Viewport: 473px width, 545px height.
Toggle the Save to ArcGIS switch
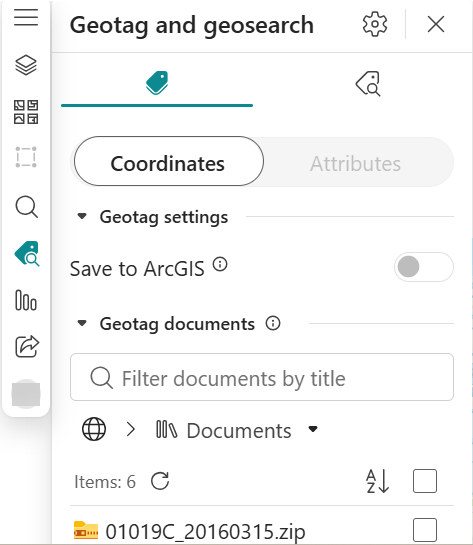[x=424, y=267]
